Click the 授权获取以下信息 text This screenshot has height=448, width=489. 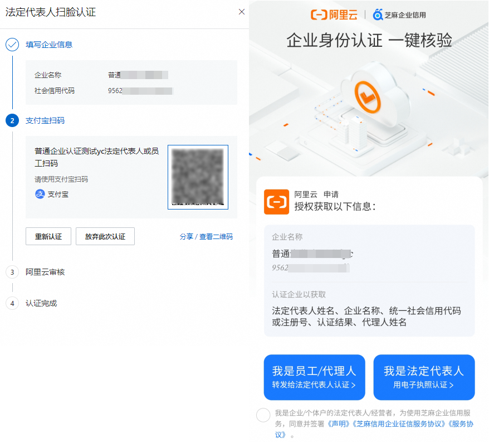pyautogui.click(x=335, y=206)
